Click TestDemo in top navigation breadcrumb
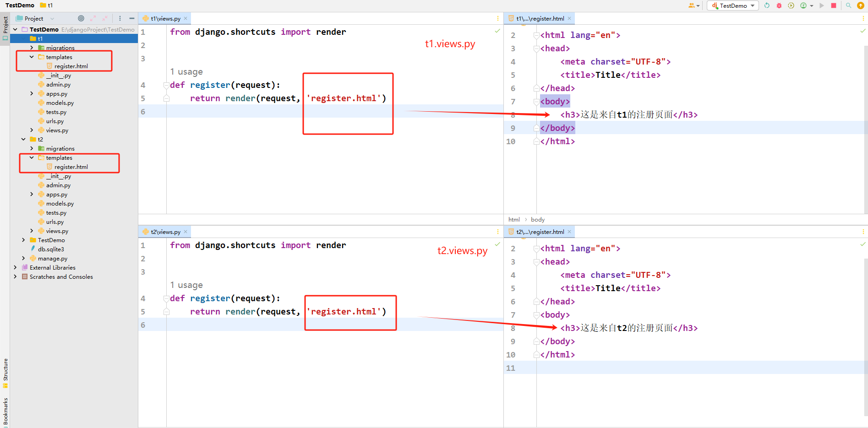 [20, 5]
